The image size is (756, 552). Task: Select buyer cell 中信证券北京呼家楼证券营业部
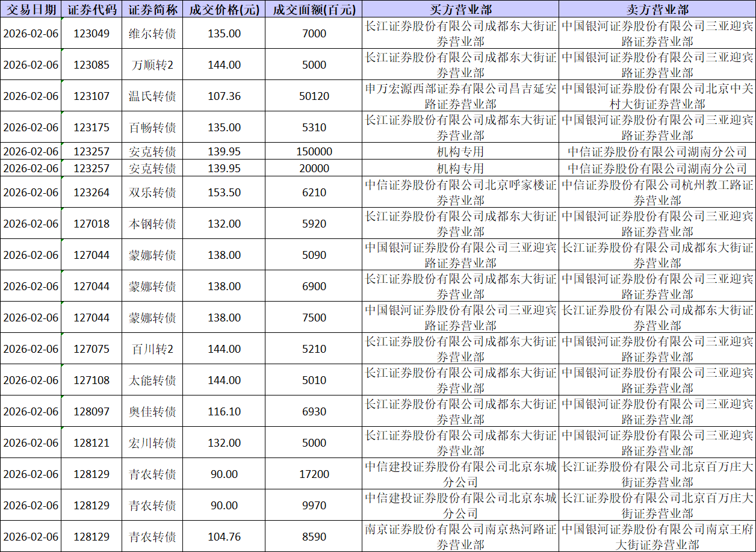461,193
